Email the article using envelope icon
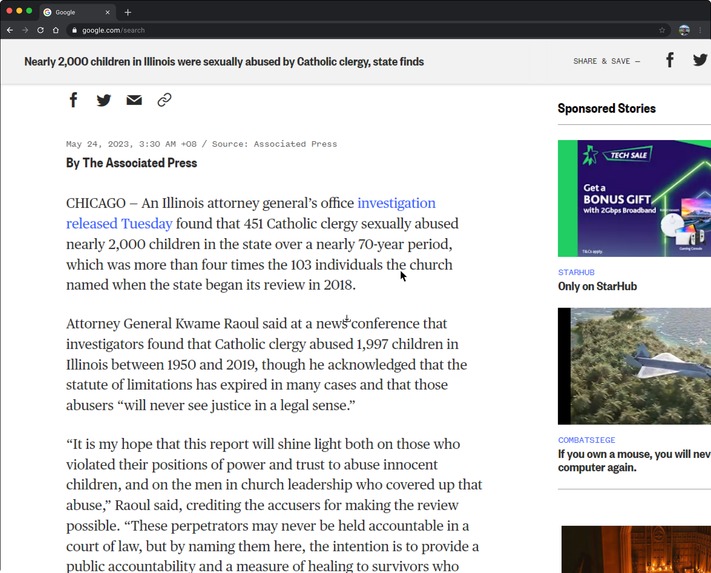711x573 pixels. [x=134, y=100]
